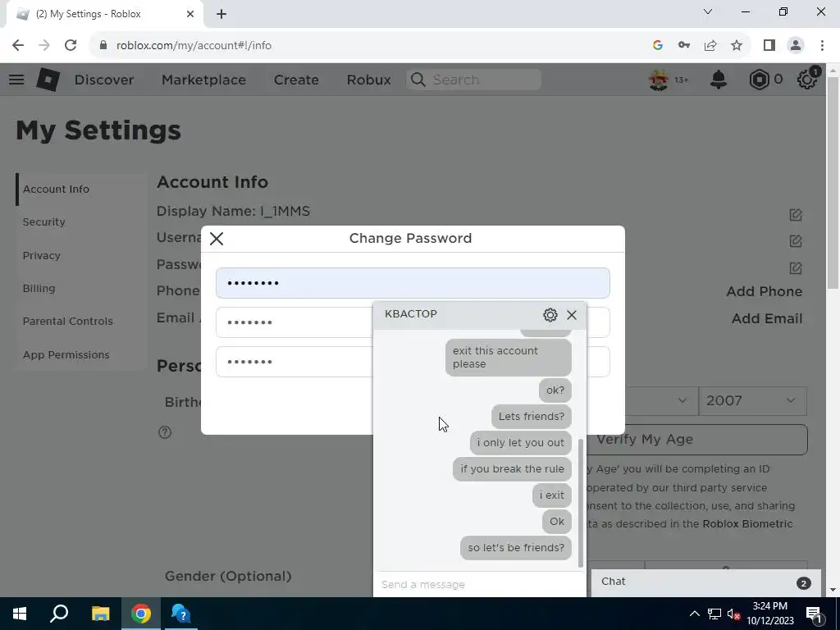Open File Explorer from taskbar
Viewport: 840px width, 630px height.
coord(100,614)
